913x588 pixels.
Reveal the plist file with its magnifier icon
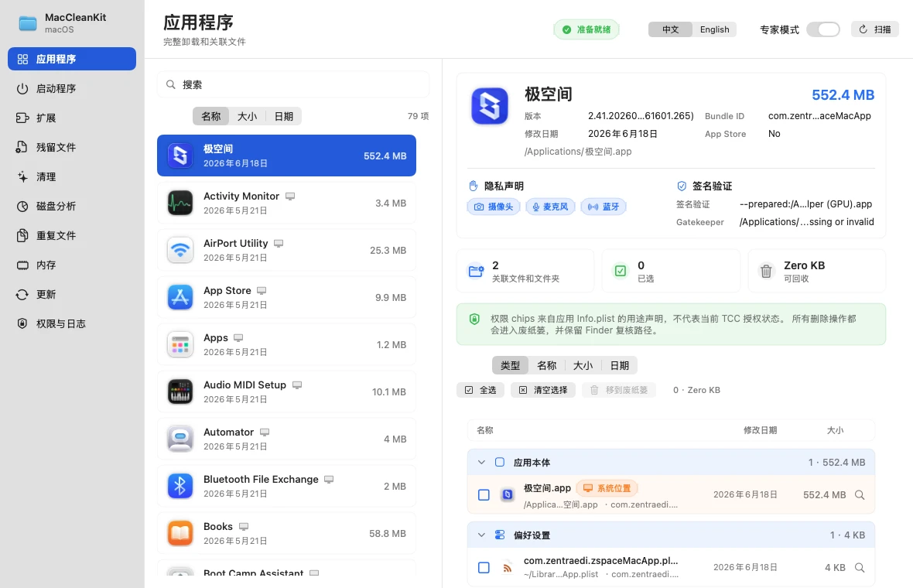coord(860,568)
